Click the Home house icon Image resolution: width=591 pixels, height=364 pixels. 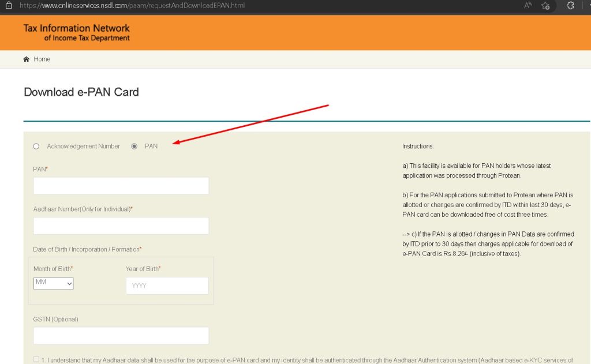pyautogui.click(x=26, y=59)
